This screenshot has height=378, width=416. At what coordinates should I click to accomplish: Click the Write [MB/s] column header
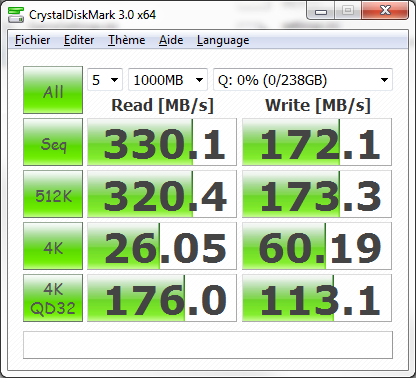click(x=318, y=106)
